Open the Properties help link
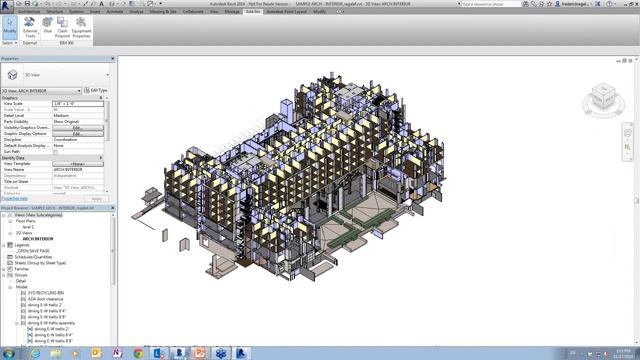The width and height of the screenshot is (640, 360). 15,199
